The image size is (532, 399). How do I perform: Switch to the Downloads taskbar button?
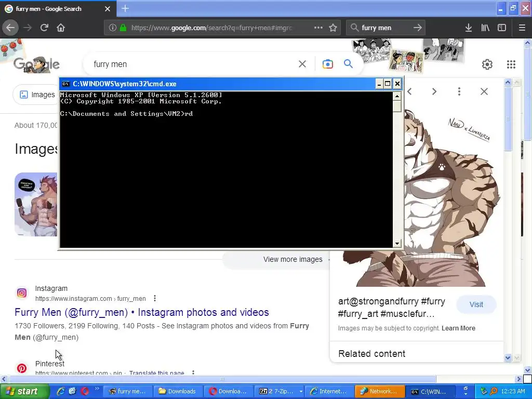point(178,392)
